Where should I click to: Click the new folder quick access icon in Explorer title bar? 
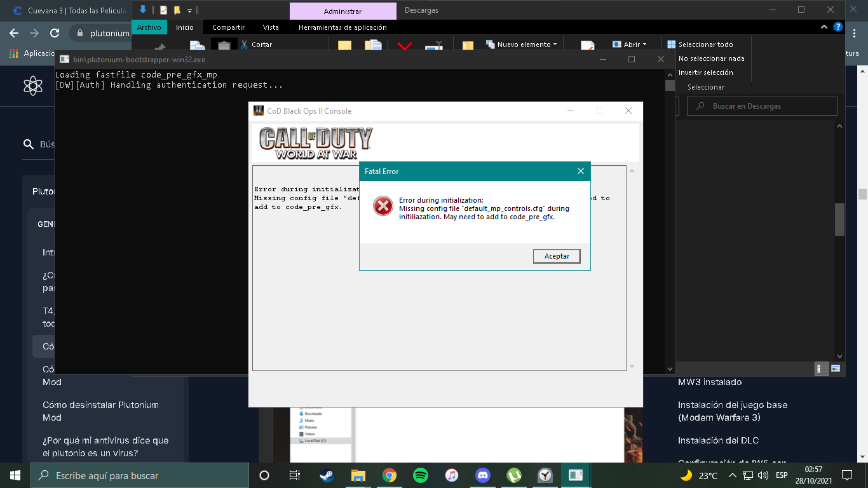tap(177, 10)
